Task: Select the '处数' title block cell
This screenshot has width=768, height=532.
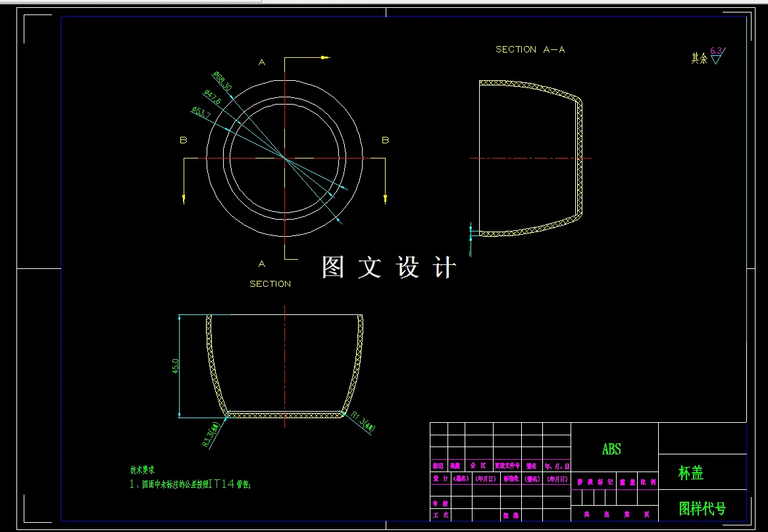Action: pyautogui.click(x=455, y=466)
